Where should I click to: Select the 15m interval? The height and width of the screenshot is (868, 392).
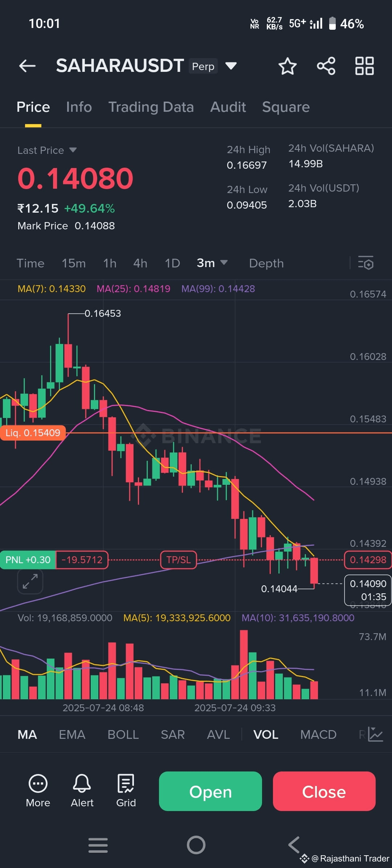(x=74, y=263)
